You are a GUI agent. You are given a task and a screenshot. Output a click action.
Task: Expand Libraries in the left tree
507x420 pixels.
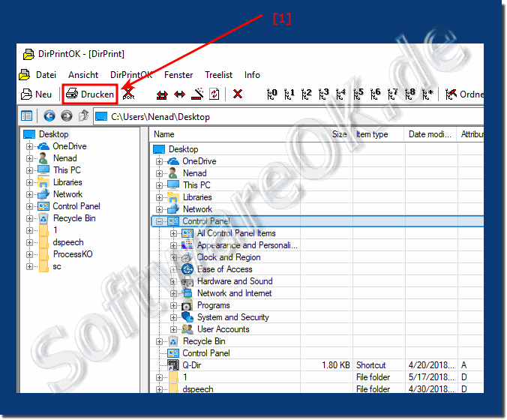pyautogui.click(x=29, y=182)
